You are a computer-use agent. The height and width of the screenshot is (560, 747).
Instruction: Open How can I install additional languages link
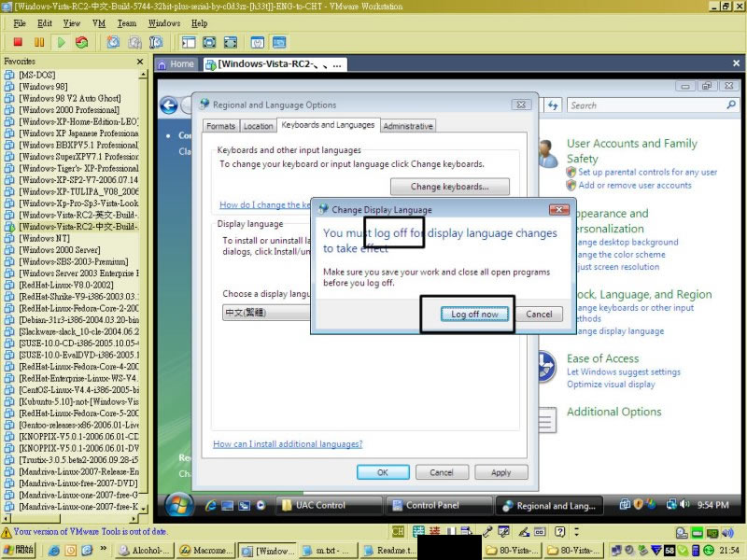(x=288, y=444)
